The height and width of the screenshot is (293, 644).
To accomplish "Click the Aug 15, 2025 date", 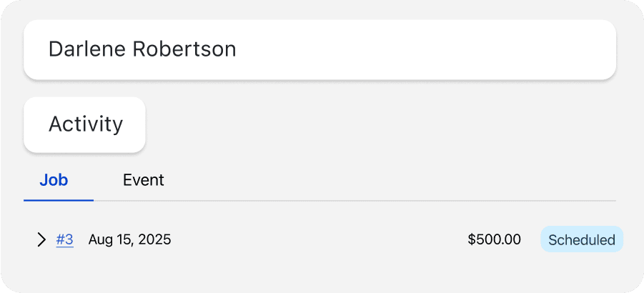I will point(129,239).
